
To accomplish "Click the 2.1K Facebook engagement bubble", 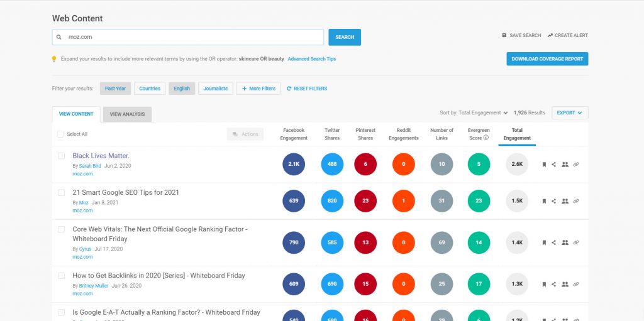I will coord(294,164).
